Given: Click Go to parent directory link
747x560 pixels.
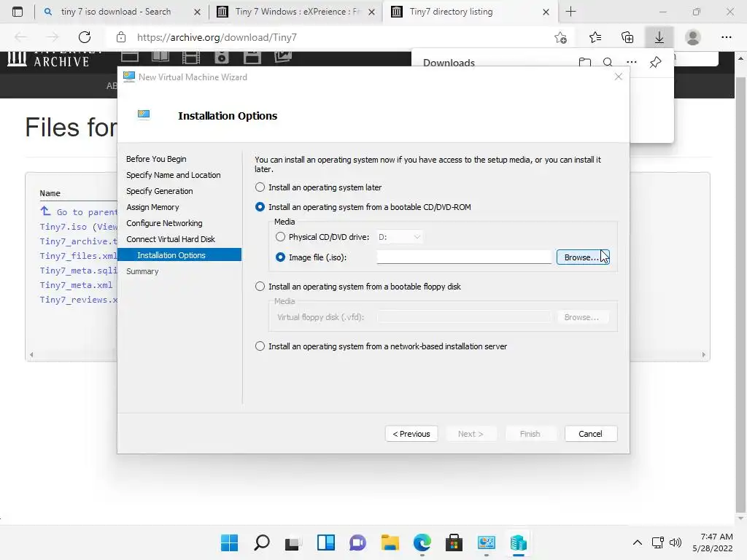Looking at the screenshot, I should tap(79, 212).
